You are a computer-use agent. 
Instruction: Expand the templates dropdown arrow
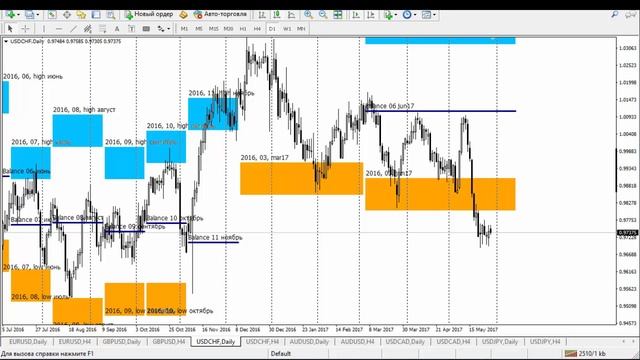click(x=434, y=15)
